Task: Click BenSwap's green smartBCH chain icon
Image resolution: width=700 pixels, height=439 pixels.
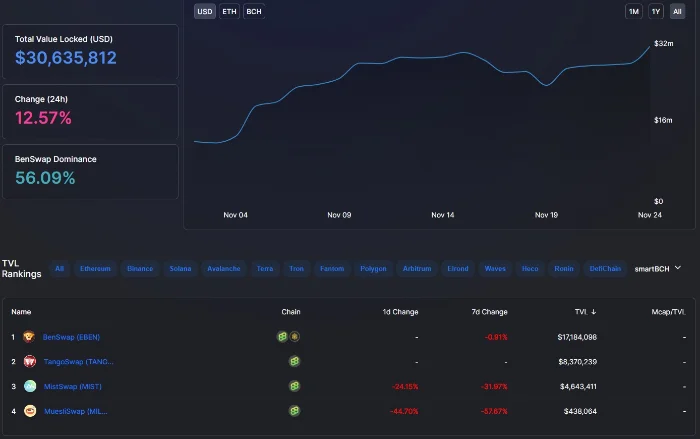Action: point(282,337)
